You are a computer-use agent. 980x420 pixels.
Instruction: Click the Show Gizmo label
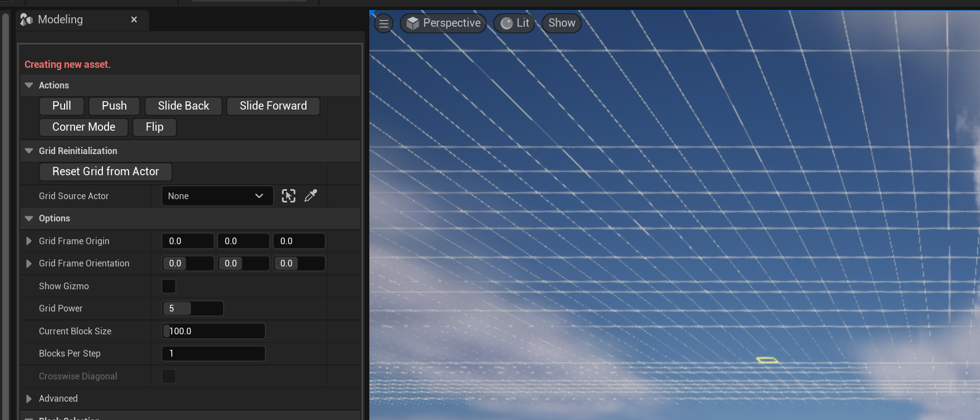point(64,286)
